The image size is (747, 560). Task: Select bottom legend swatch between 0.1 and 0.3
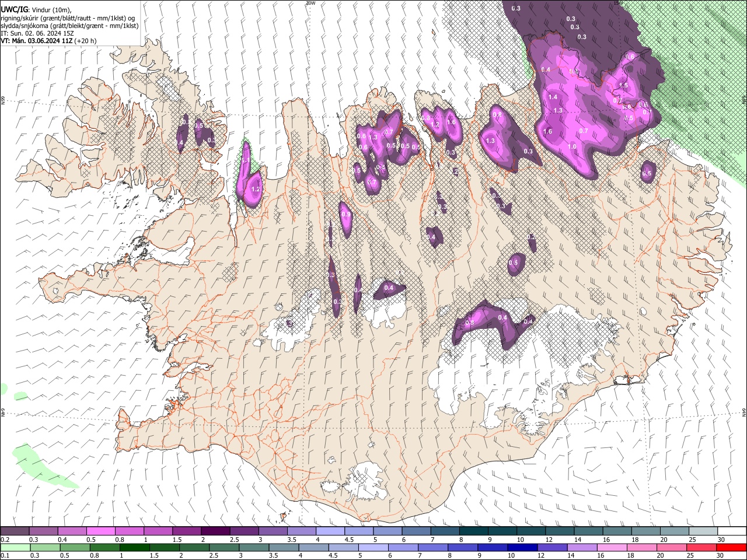(x=15, y=547)
